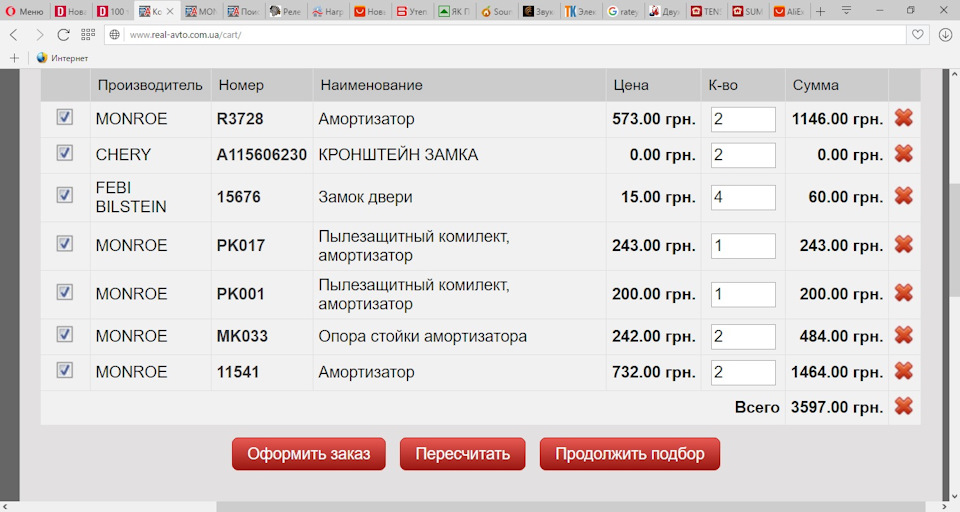The width and height of the screenshot is (960, 512).
Task: Click the site info globe icon
Action: [114, 35]
